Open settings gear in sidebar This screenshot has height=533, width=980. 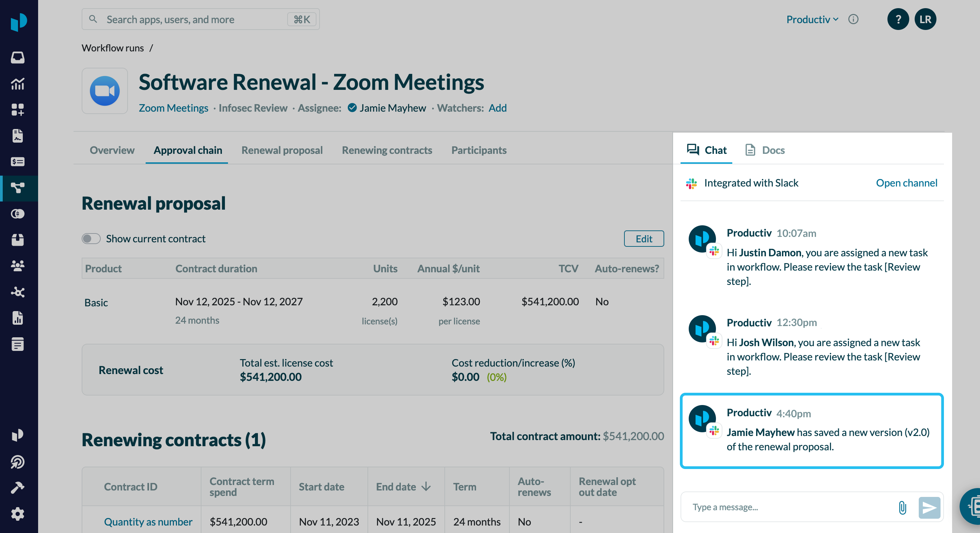click(x=17, y=514)
